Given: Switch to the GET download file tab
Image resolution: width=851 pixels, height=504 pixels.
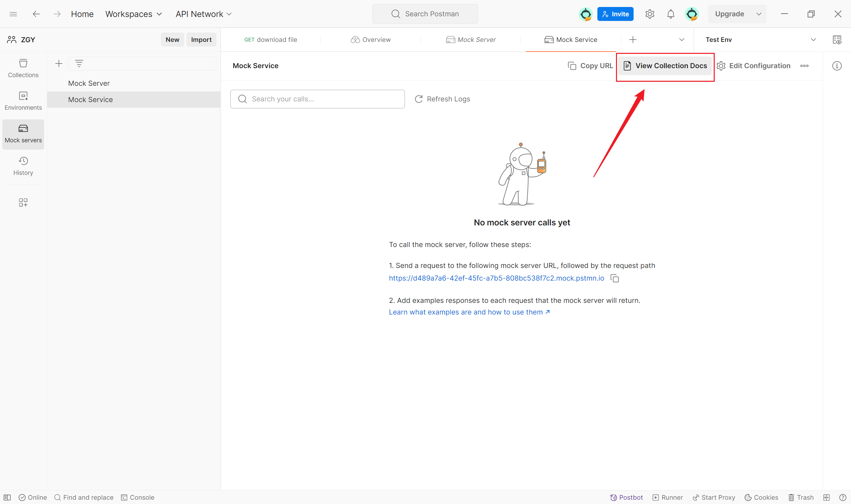Looking at the screenshot, I should [x=270, y=40].
